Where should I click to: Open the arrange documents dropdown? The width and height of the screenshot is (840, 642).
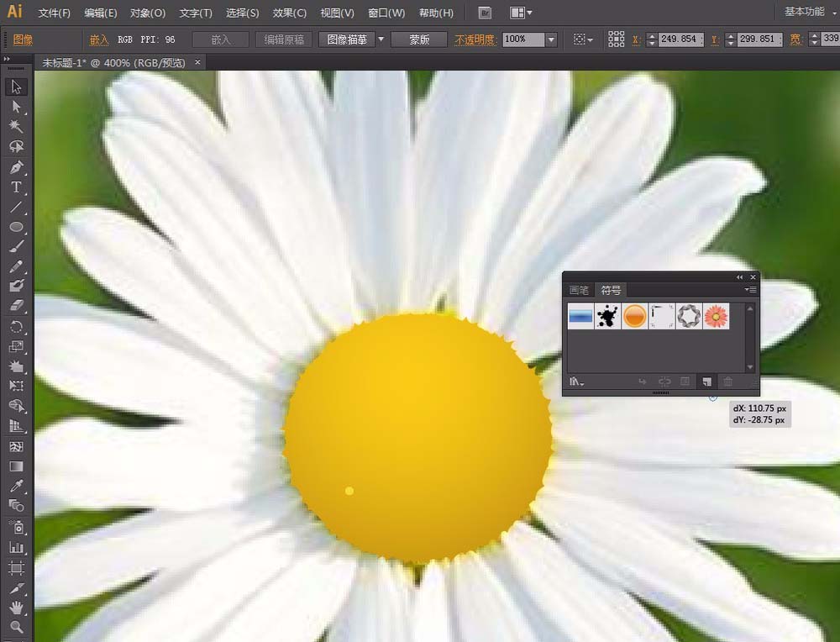pos(521,13)
